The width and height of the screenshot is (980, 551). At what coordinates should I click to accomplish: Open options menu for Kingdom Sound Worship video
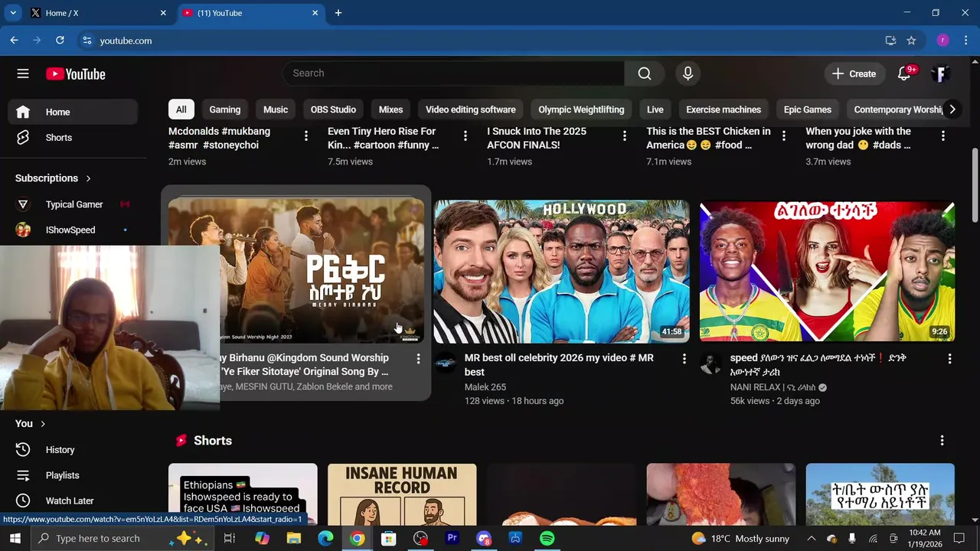[x=418, y=358]
